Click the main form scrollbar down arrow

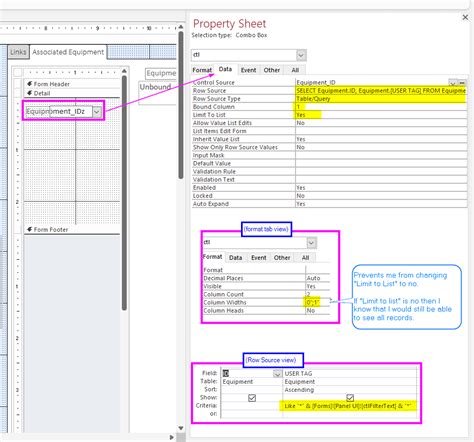180,428
